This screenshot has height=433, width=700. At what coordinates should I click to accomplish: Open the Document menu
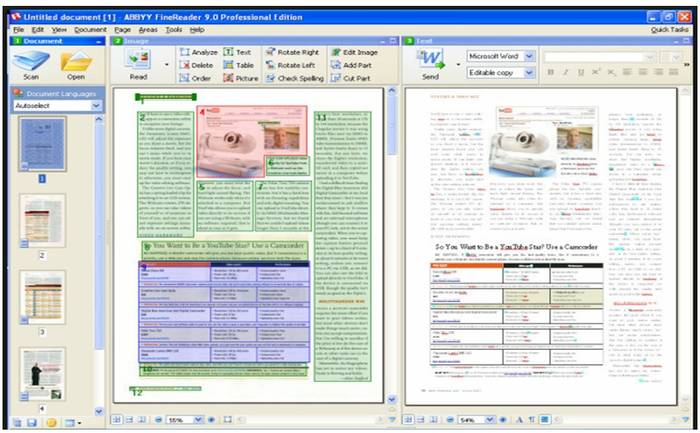click(91, 30)
